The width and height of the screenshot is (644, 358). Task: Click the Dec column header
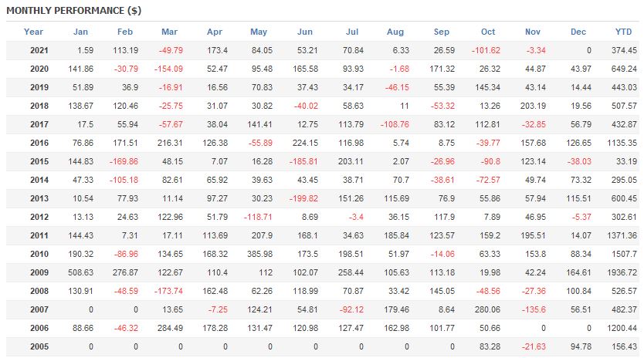pyautogui.click(x=578, y=32)
